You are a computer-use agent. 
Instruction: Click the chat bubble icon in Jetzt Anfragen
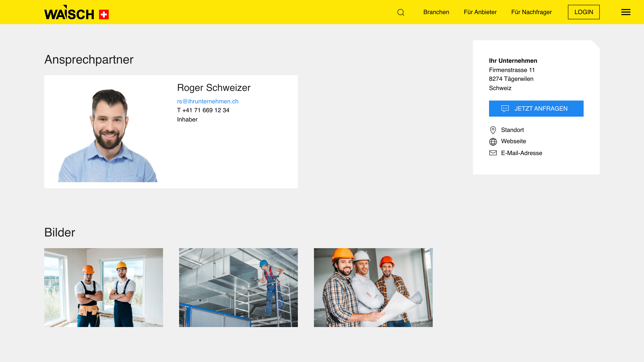click(505, 109)
